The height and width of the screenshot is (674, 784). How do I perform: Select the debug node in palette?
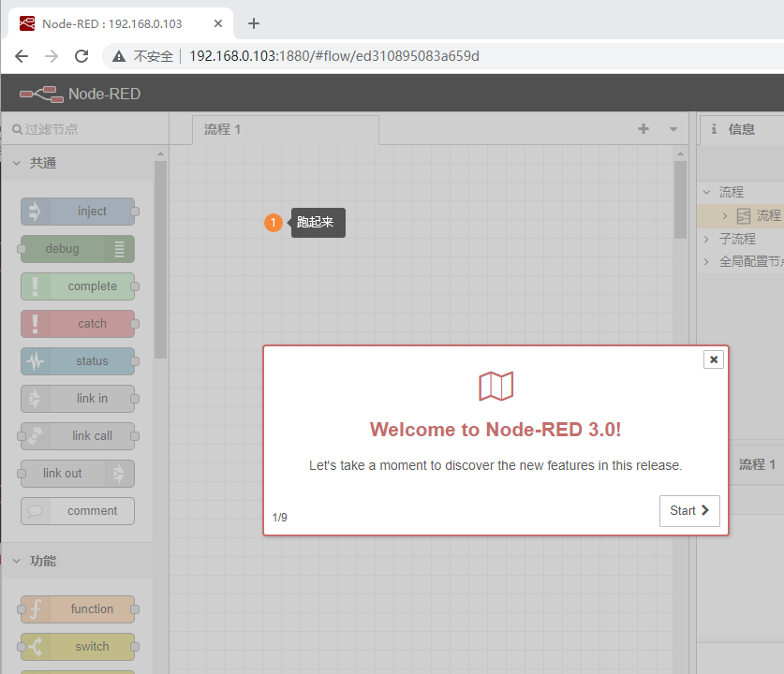pyautogui.click(x=78, y=249)
